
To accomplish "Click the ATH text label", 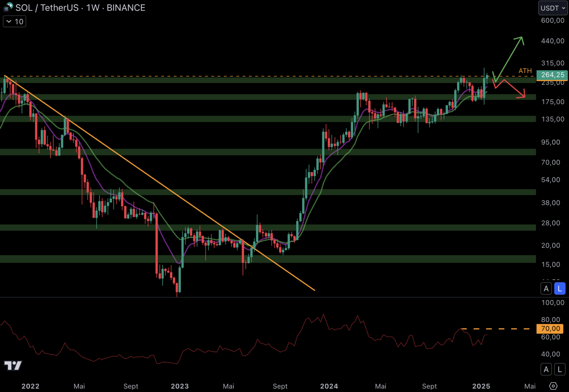I will point(525,71).
